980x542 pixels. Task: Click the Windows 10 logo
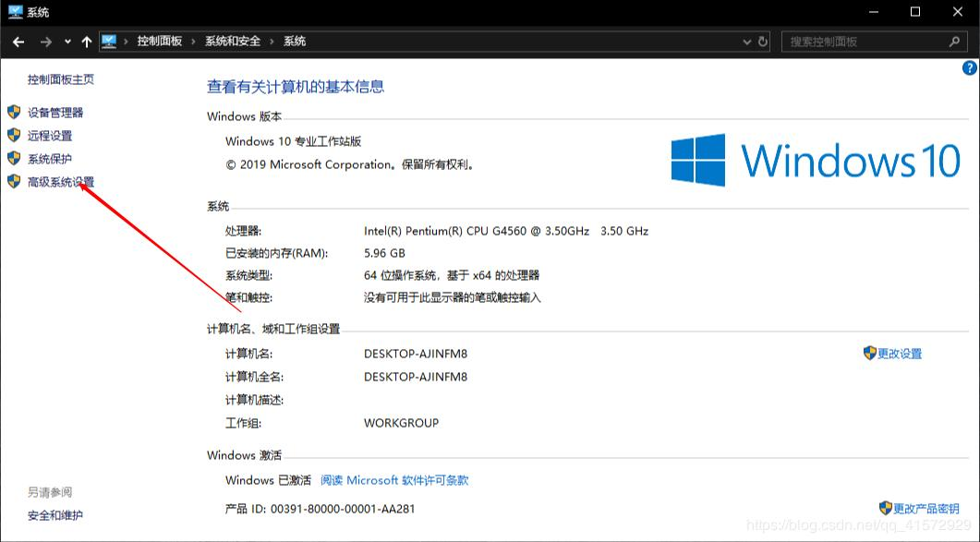point(816,160)
